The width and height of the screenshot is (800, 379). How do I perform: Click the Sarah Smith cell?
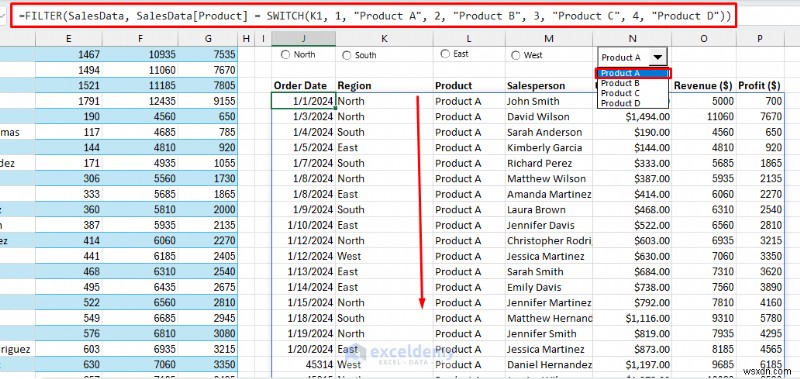(549, 272)
